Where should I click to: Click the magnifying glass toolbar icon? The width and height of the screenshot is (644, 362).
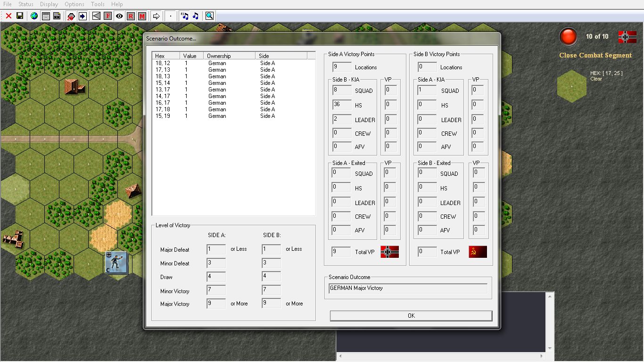coord(209,16)
